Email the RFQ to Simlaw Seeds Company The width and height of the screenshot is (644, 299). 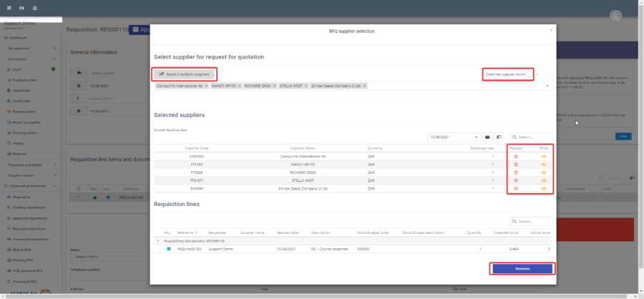[x=543, y=188]
